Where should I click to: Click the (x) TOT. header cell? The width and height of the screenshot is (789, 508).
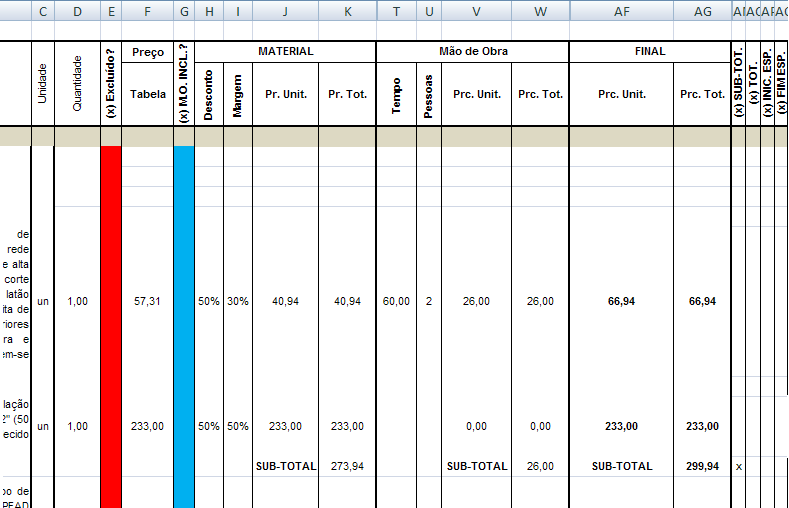[x=753, y=83]
